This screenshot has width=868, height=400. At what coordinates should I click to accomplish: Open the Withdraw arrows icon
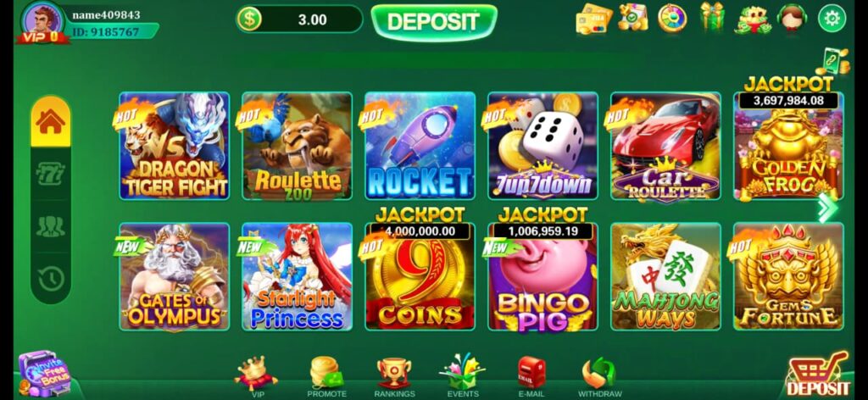pyautogui.click(x=599, y=372)
